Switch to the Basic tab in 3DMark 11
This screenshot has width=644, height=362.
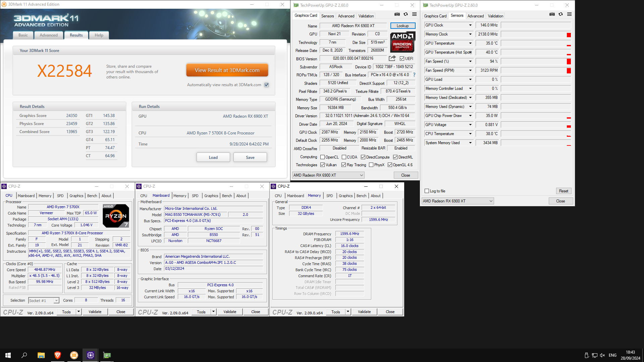23,35
